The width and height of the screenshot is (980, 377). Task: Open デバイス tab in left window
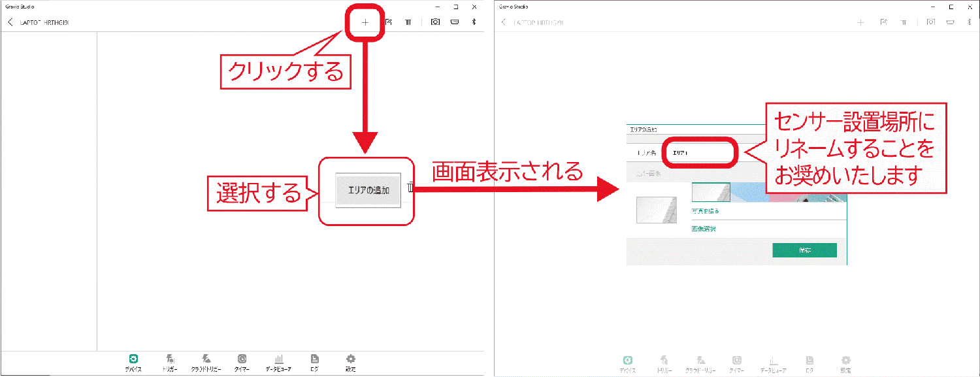[x=133, y=363]
